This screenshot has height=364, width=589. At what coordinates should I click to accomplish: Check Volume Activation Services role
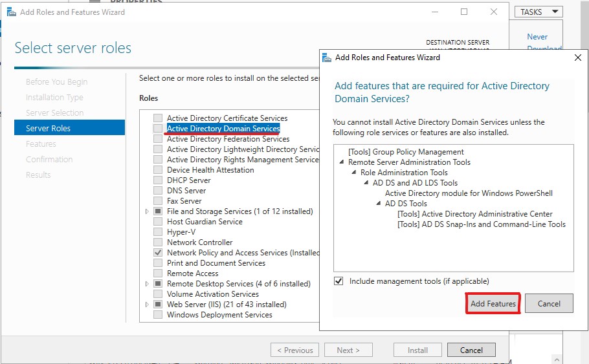tap(158, 294)
